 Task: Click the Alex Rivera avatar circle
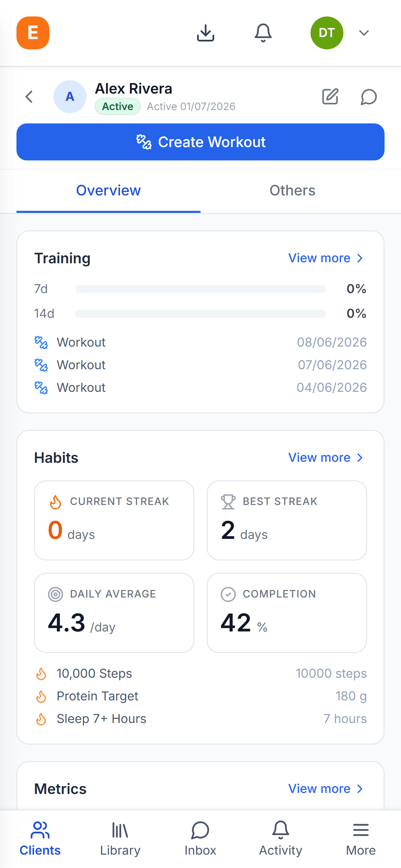coord(70,97)
